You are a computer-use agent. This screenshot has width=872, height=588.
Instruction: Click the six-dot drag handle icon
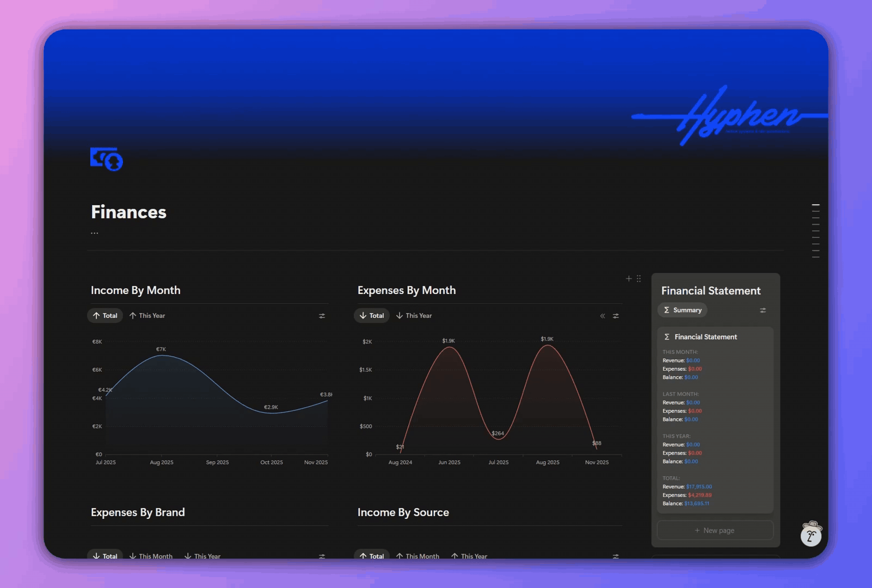click(x=638, y=279)
